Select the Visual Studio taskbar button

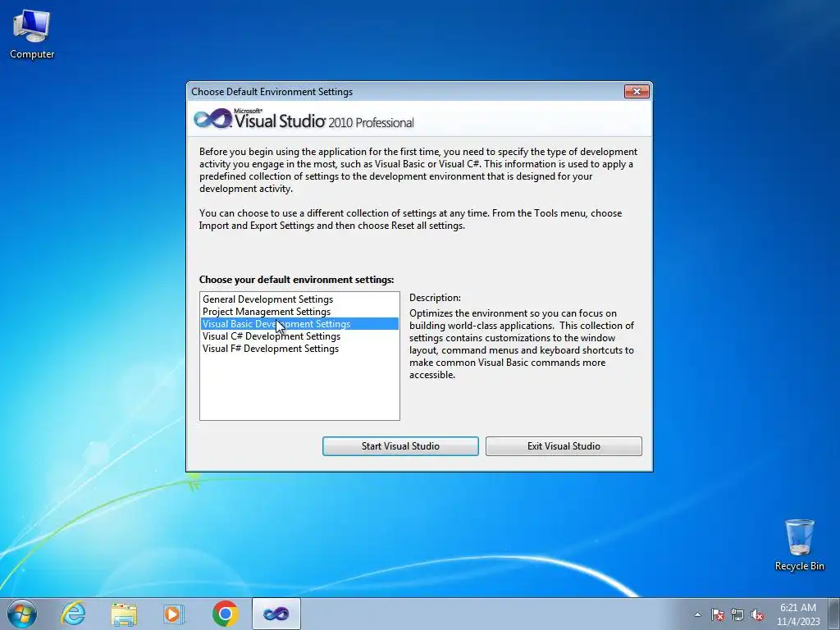(x=276, y=614)
